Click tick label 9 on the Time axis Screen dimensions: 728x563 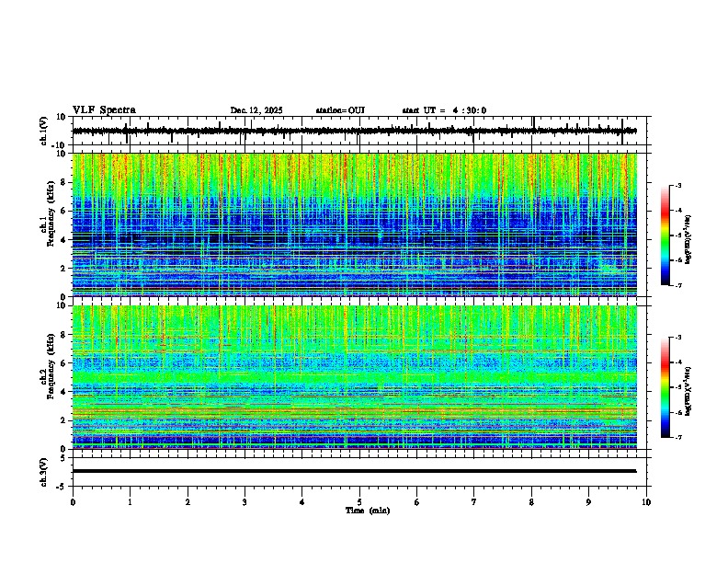click(x=588, y=502)
